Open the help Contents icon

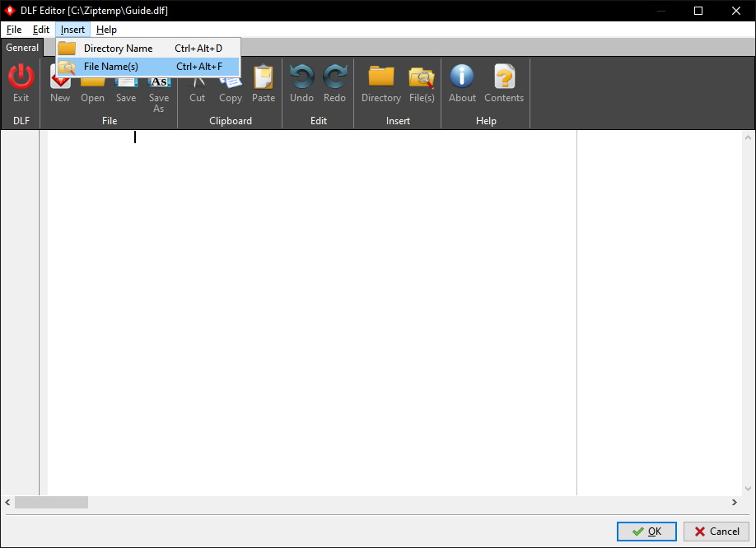[504, 77]
